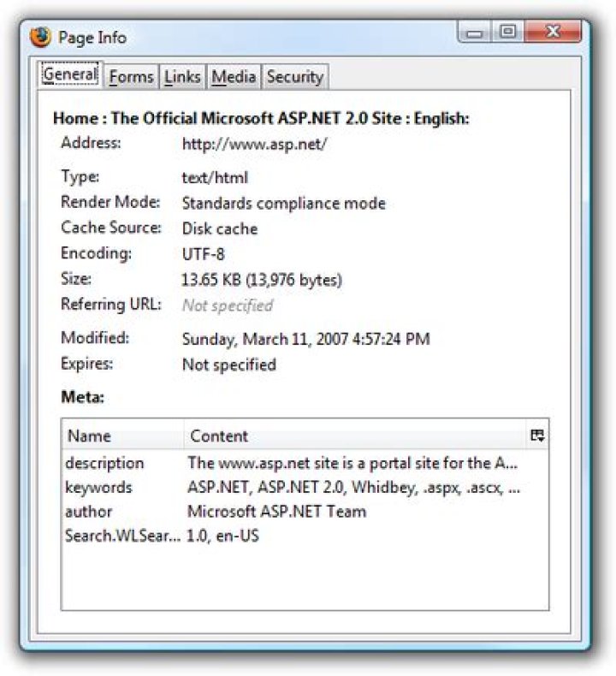Click the Microsoft ASP.NET Team content cell

[x=276, y=512]
